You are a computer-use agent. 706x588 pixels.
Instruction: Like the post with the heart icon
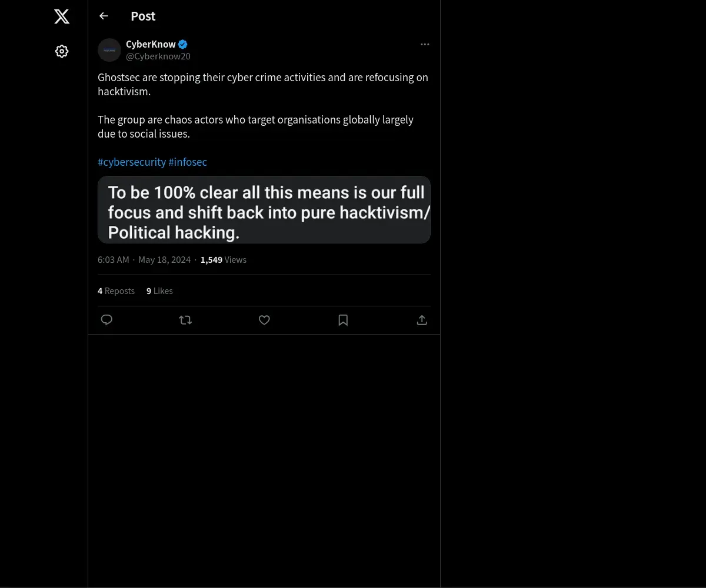coord(264,320)
